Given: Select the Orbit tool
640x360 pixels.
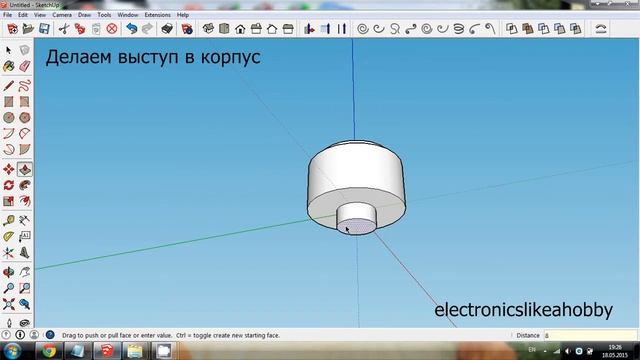Looking at the screenshot, I should point(9,272).
